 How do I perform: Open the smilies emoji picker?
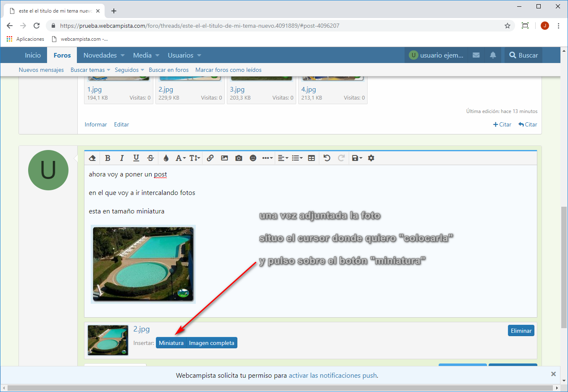[253, 158]
